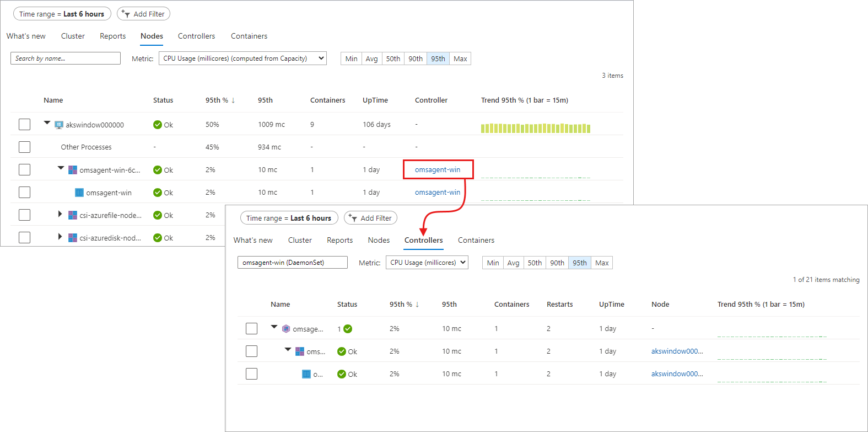Click the Search by name field in the Nodes panel
The width and height of the screenshot is (868, 432).
(66, 58)
